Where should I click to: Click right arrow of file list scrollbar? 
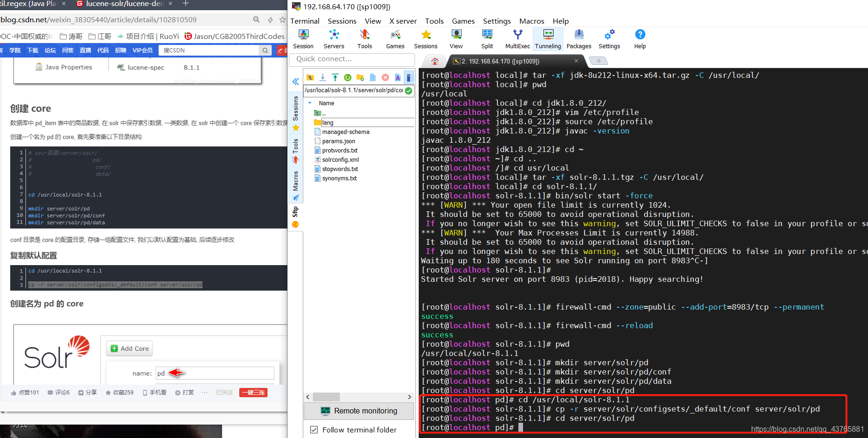click(x=409, y=397)
